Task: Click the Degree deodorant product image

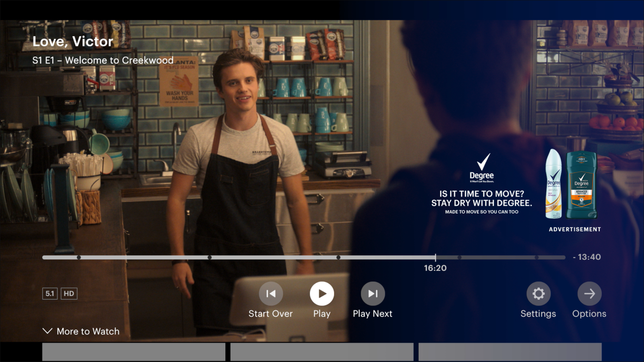Action: 571,184
